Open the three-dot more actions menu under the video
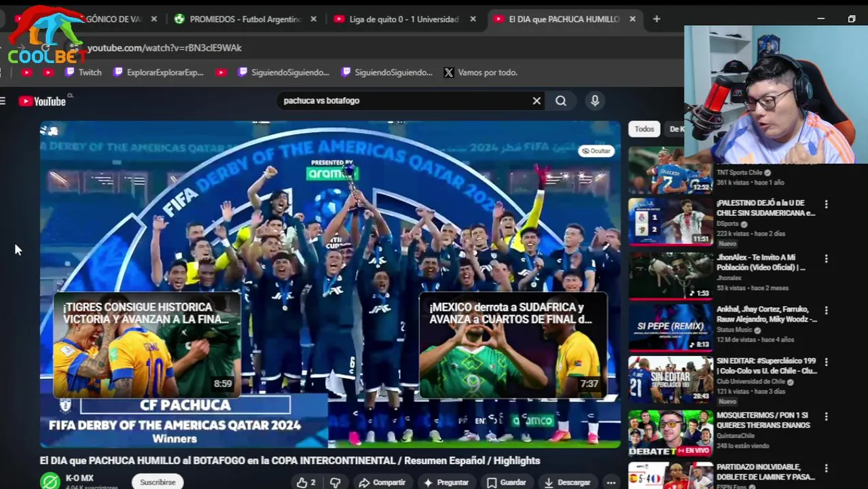The image size is (868, 489). click(611, 482)
